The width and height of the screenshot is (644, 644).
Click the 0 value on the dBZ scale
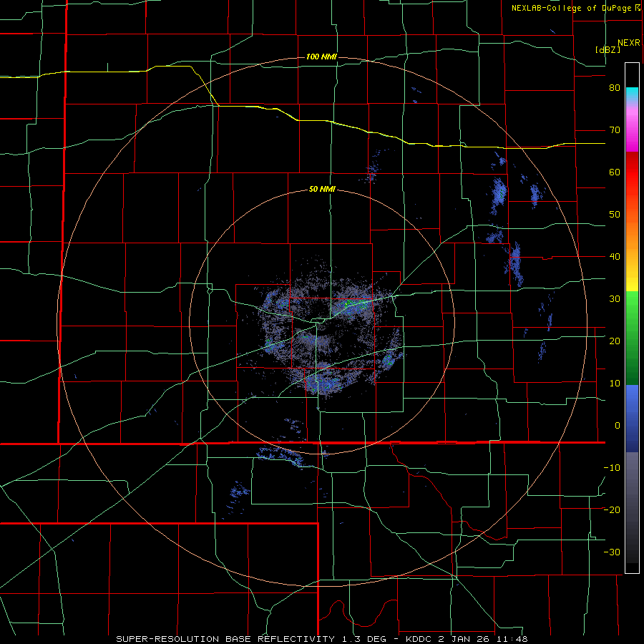click(x=618, y=426)
